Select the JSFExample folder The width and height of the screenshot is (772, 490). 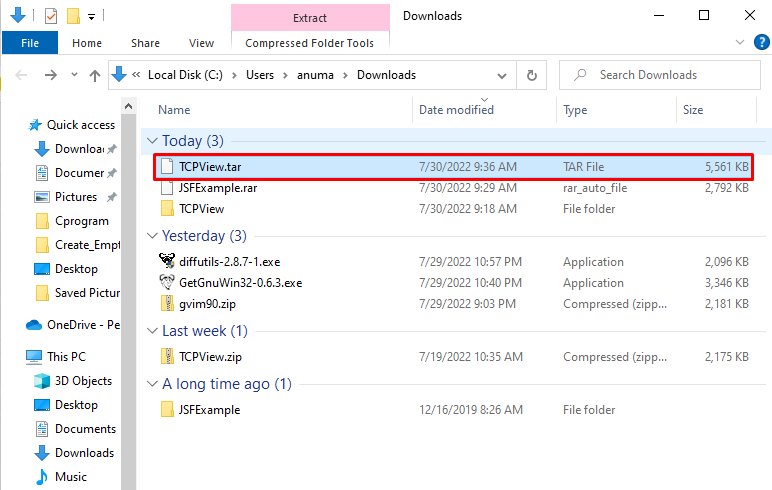209,410
